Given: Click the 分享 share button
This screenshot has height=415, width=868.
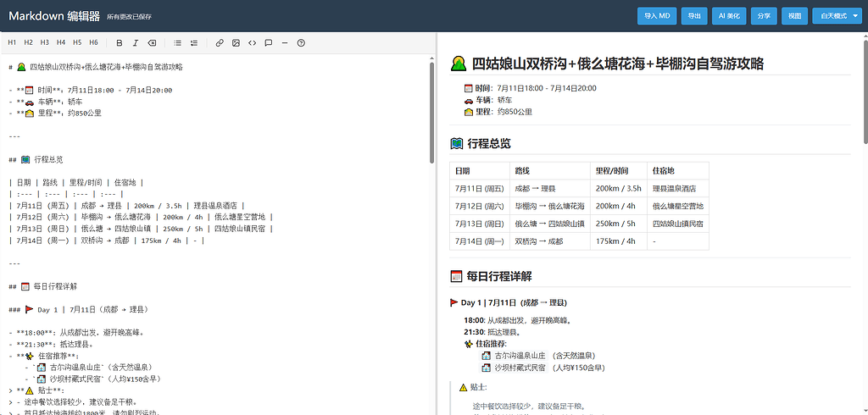Looking at the screenshot, I should [764, 16].
